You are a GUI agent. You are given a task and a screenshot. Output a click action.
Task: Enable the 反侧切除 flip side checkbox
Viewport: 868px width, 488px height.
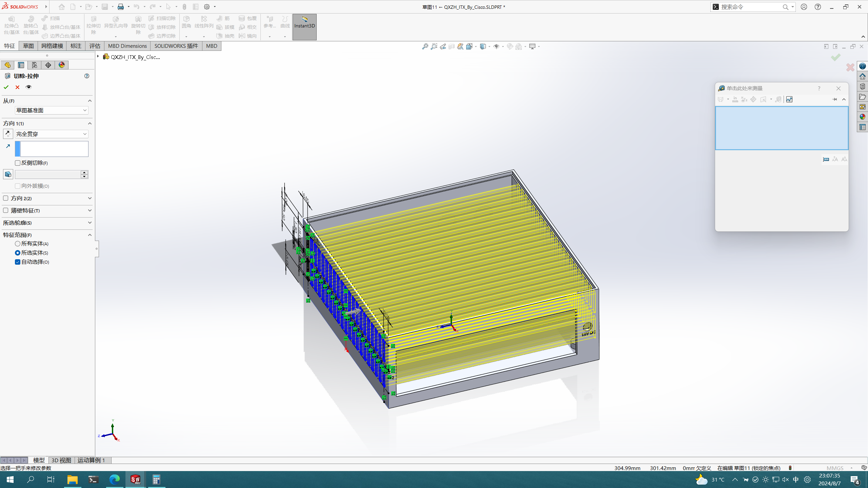[x=18, y=163]
